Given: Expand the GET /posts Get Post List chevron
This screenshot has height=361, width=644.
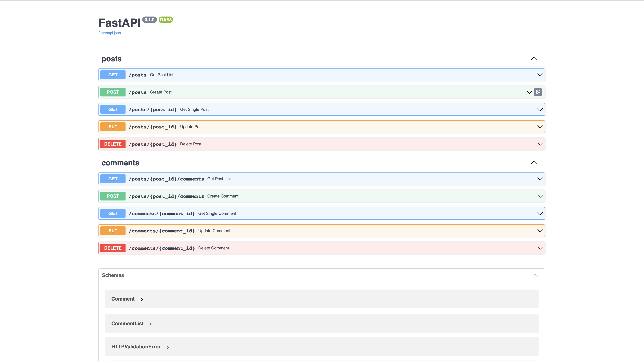Looking at the screenshot, I should [540, 75].
